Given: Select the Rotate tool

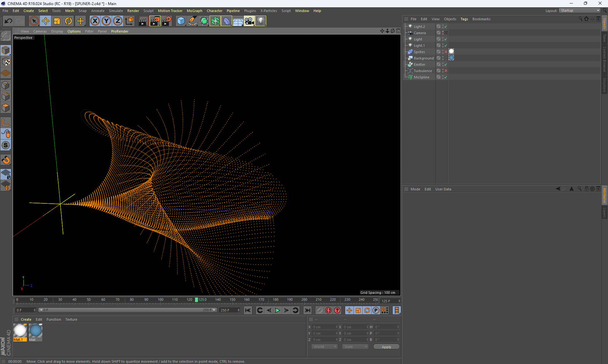Looking at the screenshot, I should pyautogui.click(x=68, y=21).
